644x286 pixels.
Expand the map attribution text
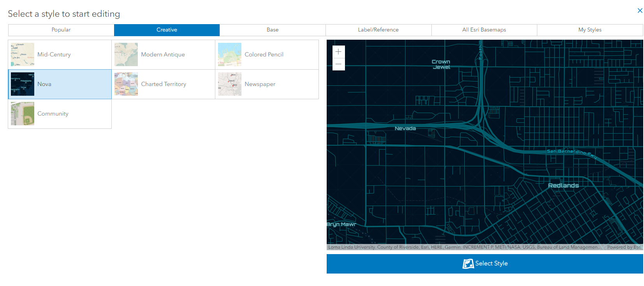[465, 247]
